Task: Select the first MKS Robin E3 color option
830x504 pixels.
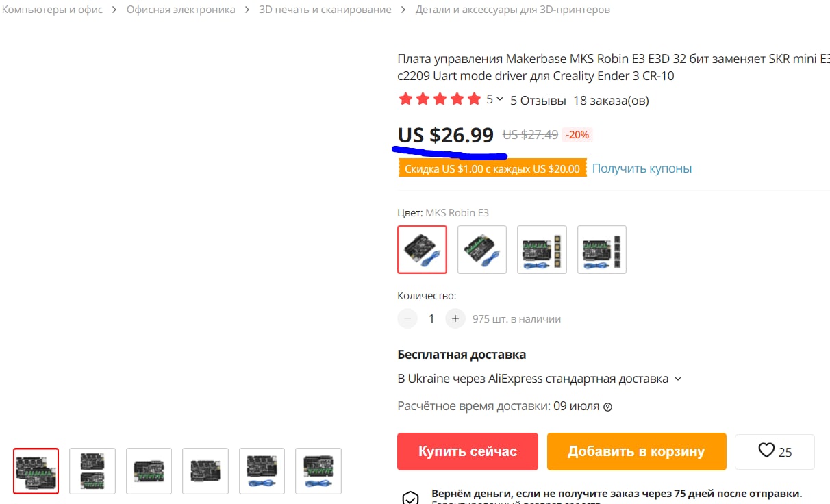Action: click(422, 249)
